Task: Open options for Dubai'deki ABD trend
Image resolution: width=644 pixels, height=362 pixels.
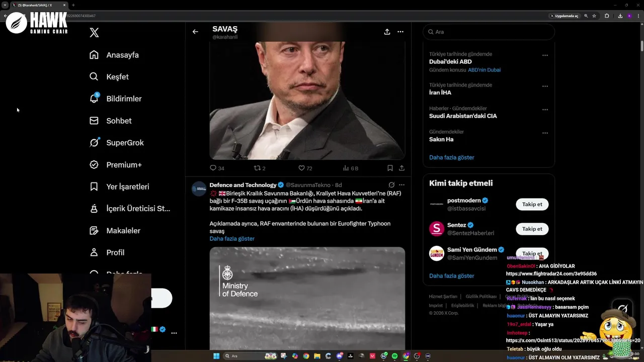Action: tap(545, 55)
